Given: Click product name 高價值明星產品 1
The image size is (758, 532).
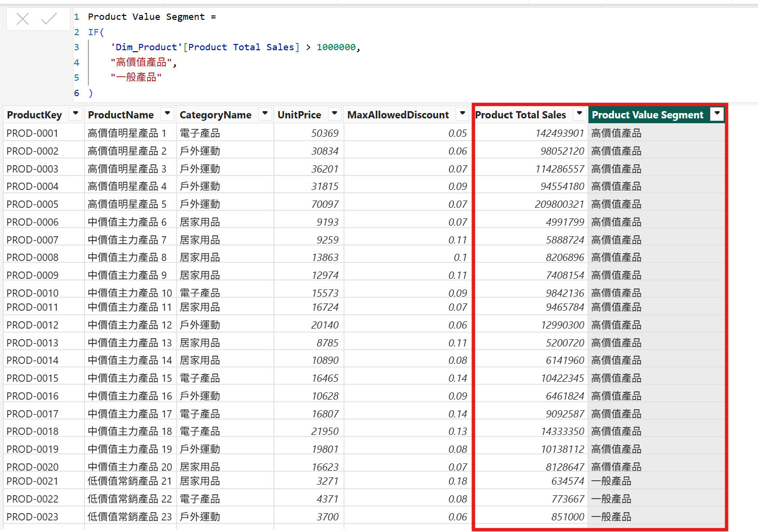Looking at the screenshot, I should click(x=127, y=133).
